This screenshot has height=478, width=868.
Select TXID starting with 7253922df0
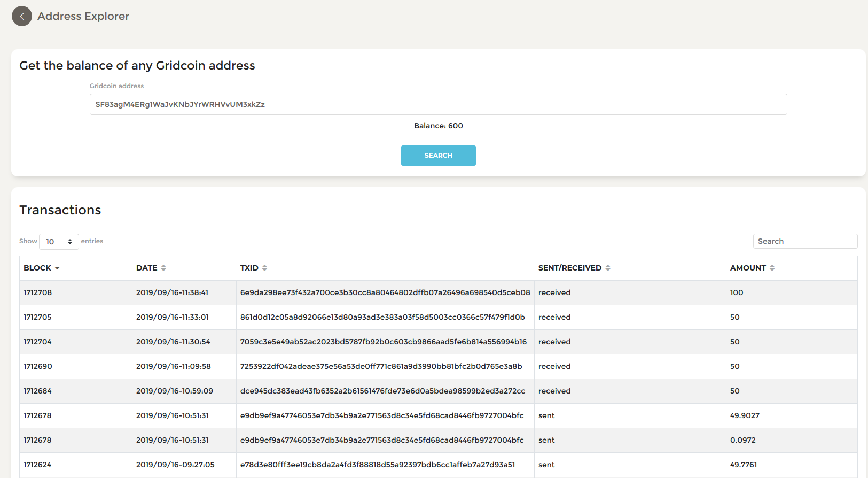381,366
